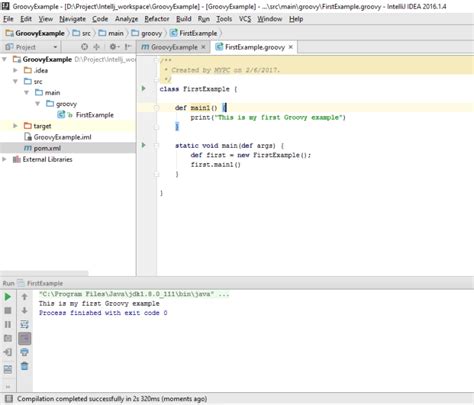474x405 pixels.
Task: Click the up arrow in Run console toolbar
Action: [24, 296]
